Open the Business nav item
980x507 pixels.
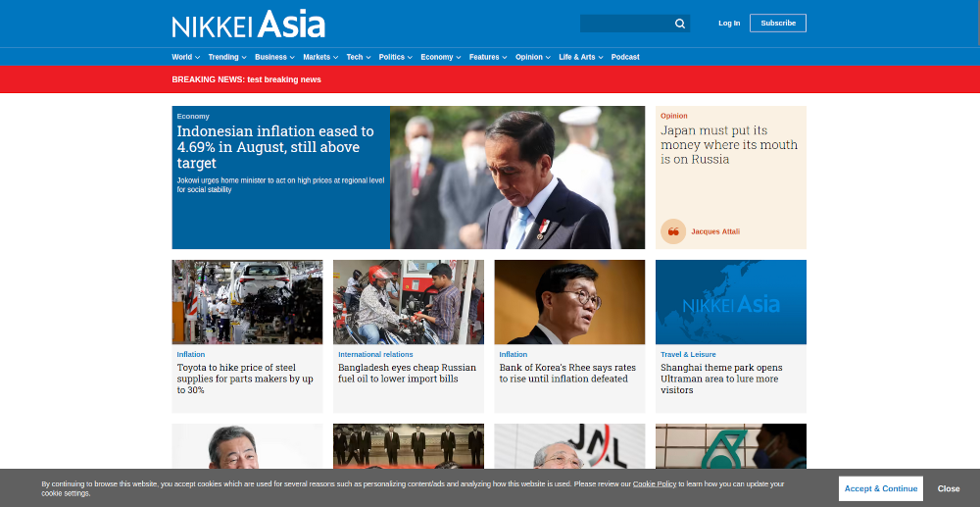270,57
